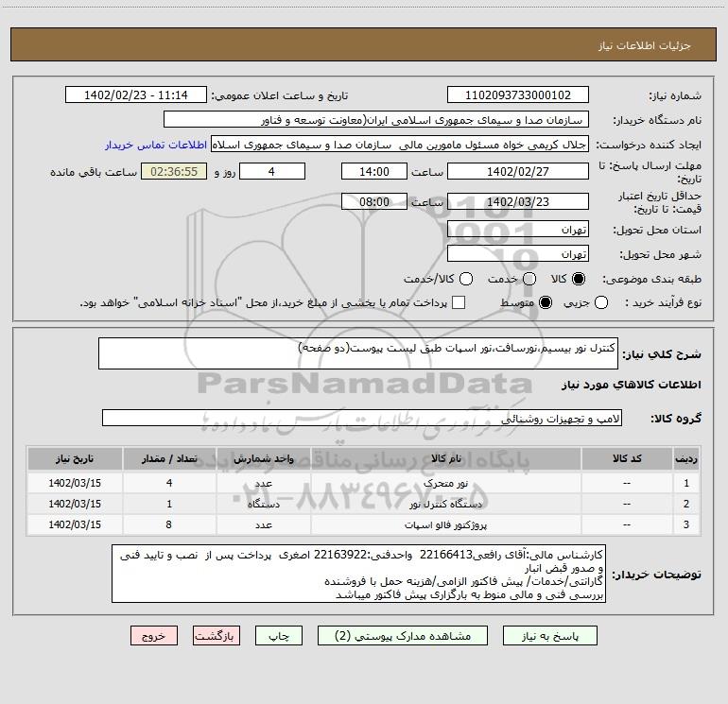Click quantity 8 in the projector row
Viewport: 728px width, 704px height.
[169, 524]
